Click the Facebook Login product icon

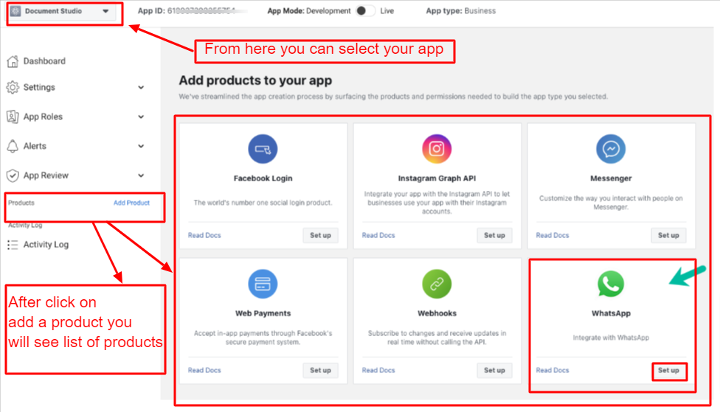point(263,149)
